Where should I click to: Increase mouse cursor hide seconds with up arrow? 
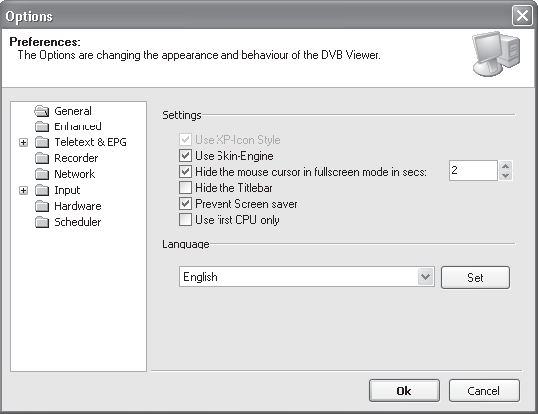[505, 166]
